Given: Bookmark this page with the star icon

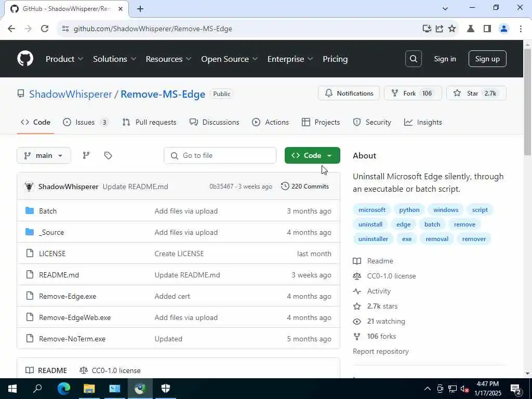Looking at the screenshot, I should [x=452, y=29].
